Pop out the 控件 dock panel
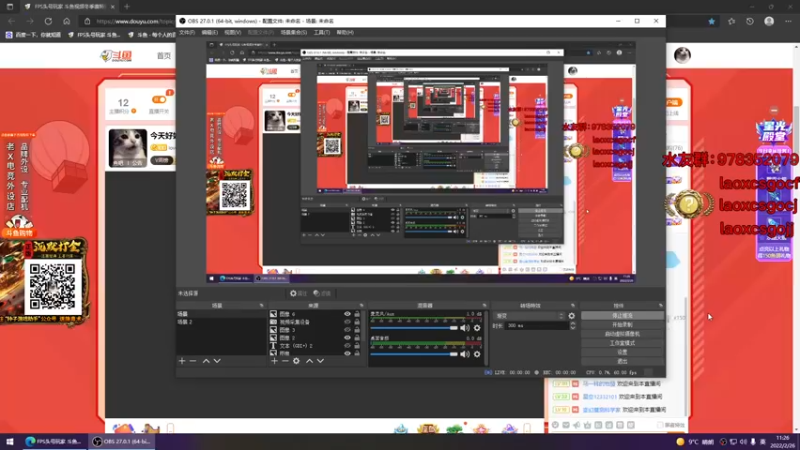 [661, 306]
